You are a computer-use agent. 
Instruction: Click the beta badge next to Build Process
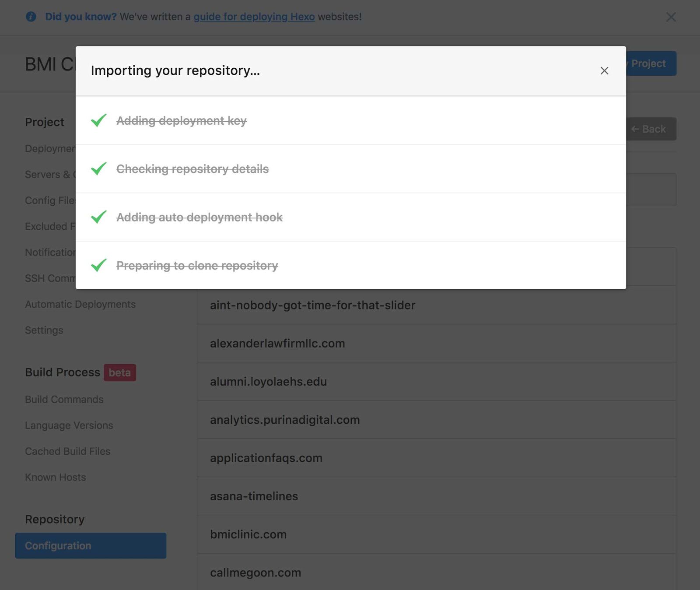click(120, 372)
